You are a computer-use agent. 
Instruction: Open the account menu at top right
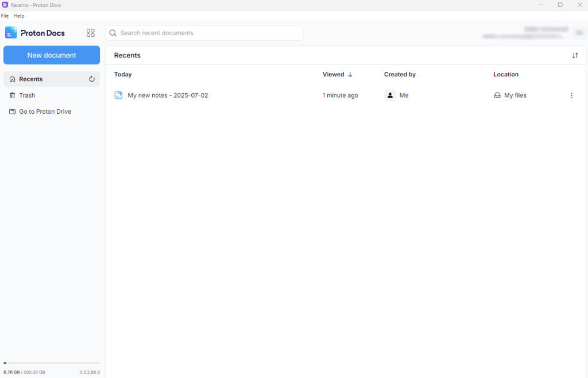coord(579,33)
